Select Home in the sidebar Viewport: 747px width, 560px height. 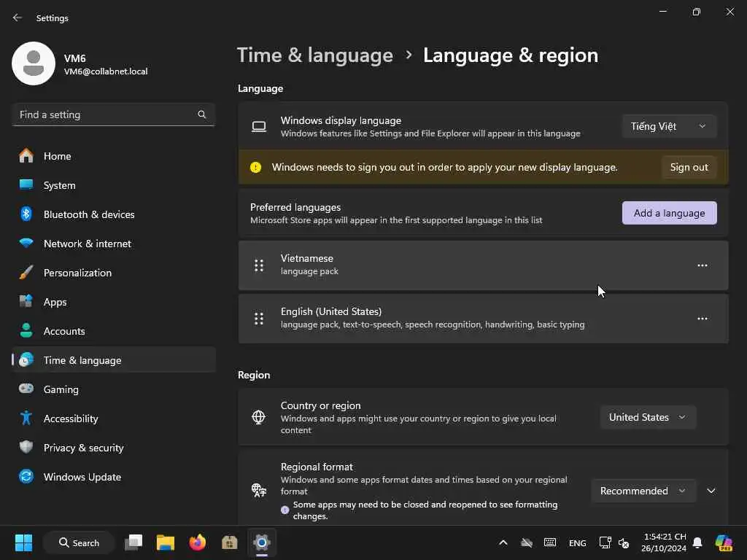114,156
